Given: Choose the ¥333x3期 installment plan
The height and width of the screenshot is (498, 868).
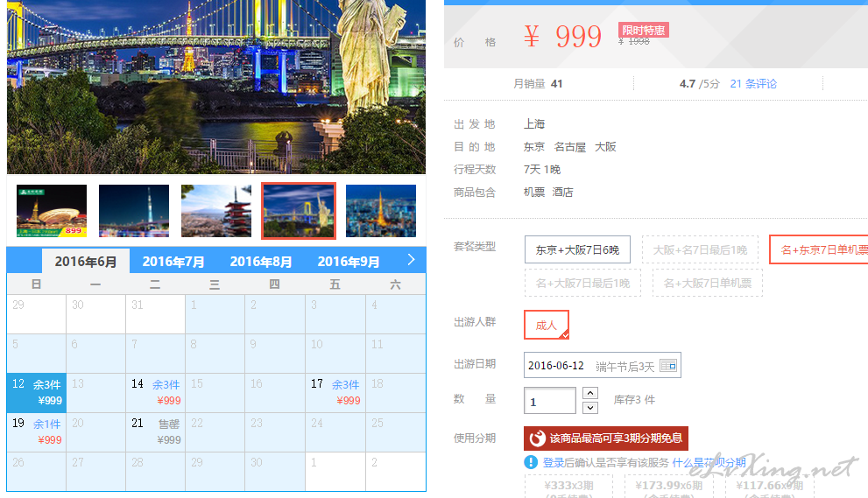Looking at the screenshot, I should (x=568, y=486).
